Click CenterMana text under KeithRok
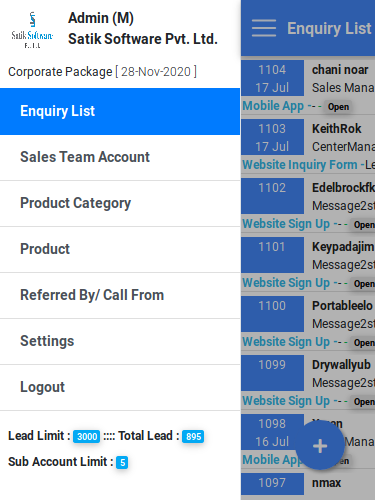Viewport: 375px width, 500px height. pyautogui.click(x=343, y=147)
